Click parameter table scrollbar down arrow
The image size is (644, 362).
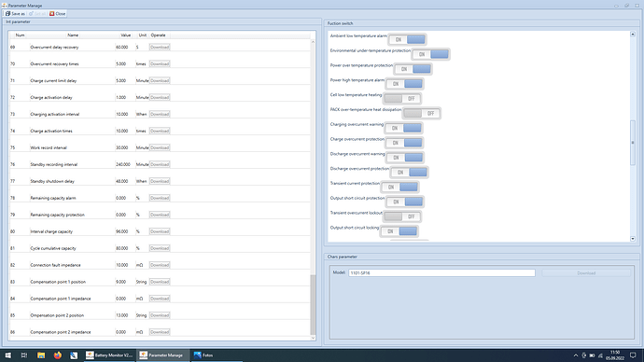point(313,338)
